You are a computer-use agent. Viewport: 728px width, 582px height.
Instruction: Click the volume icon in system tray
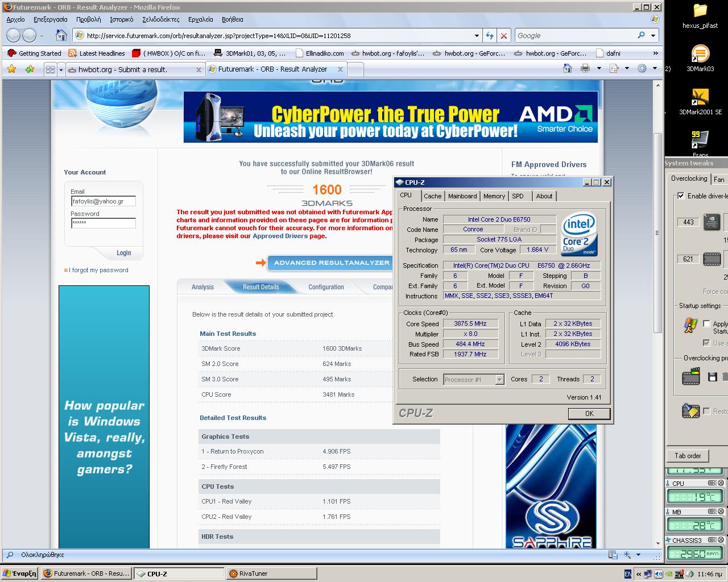tap(658, 574)
